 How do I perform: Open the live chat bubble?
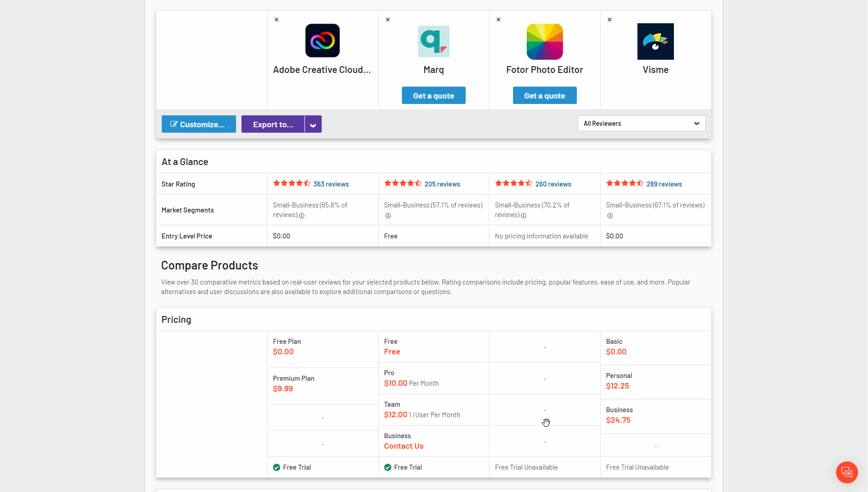[847, 472]
